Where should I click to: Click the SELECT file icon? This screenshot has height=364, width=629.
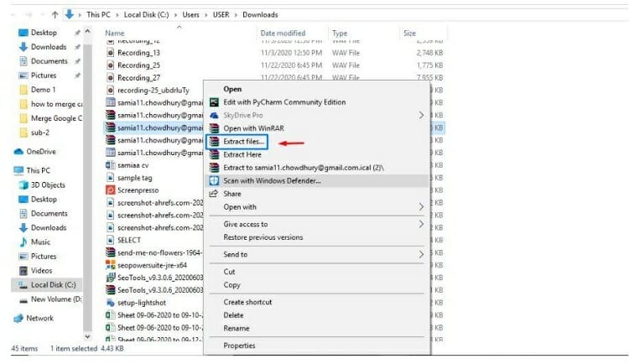pos(111,240)
